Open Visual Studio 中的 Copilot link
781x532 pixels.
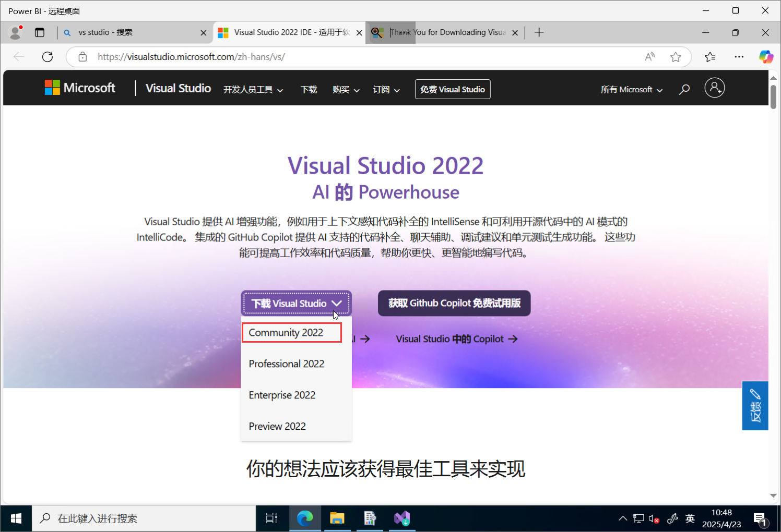[457, 339]
